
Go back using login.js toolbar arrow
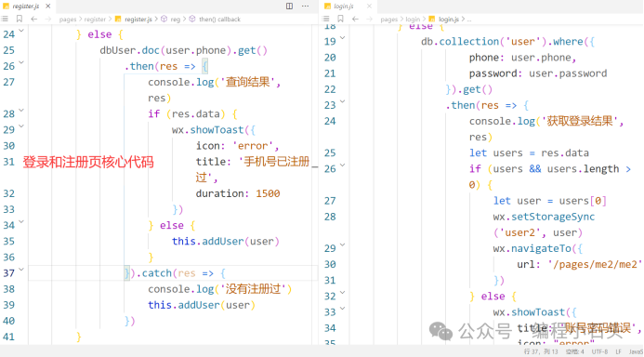(x=355, y=19)
